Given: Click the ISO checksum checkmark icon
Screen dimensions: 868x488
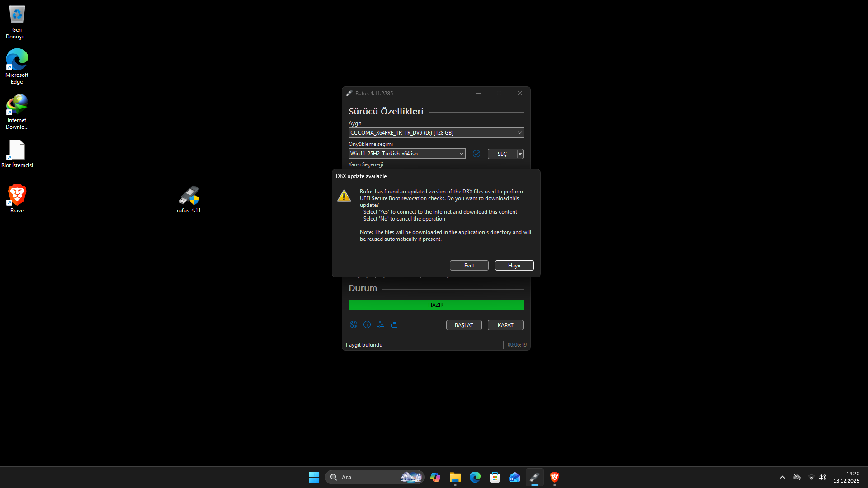Looking at the screenshot, I should [476, 154].
